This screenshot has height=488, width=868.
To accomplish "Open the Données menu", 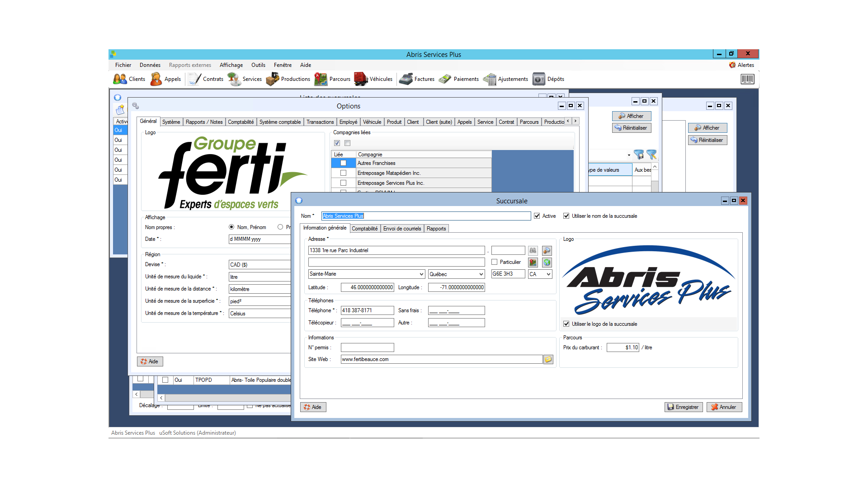I will click(150, 65).
